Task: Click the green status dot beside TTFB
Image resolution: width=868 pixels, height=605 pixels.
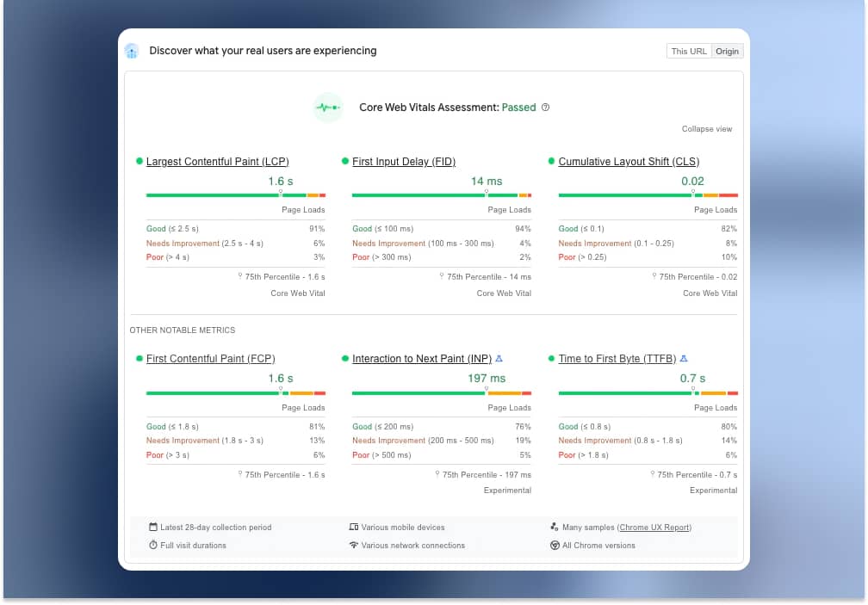Action: point(551,358)
